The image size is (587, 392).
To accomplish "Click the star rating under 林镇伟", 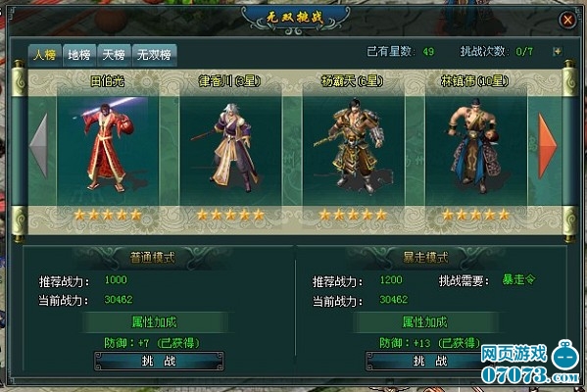I will pyautogui.click(x=476, y=215).
